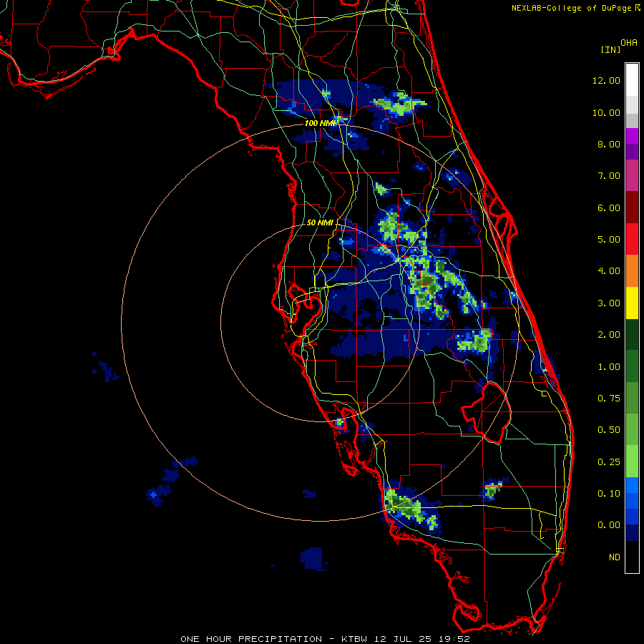Click the NEXLAB-College of DuPage header text
This screenshot has width=644, height=644.
point(572,8)
